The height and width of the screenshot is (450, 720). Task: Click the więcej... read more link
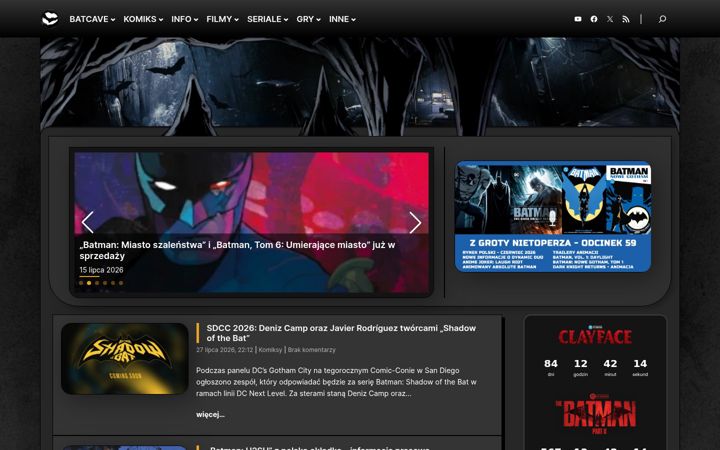click(210, 415)
